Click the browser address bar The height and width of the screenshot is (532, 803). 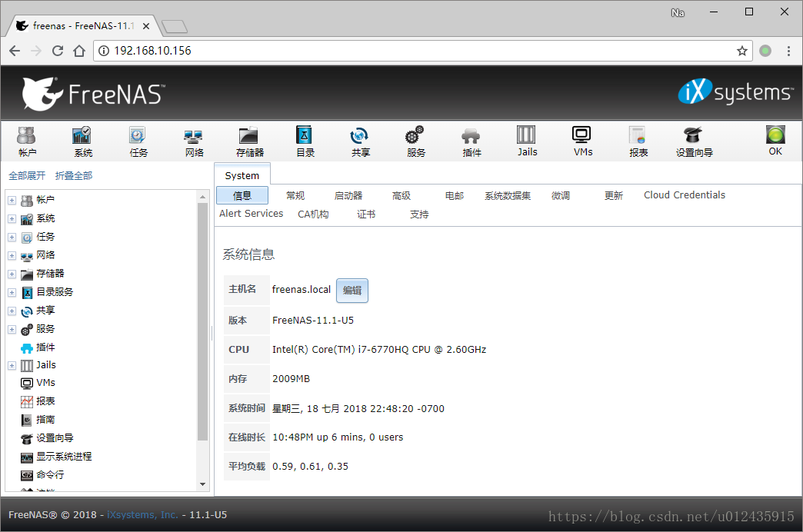tap(422, 51)
